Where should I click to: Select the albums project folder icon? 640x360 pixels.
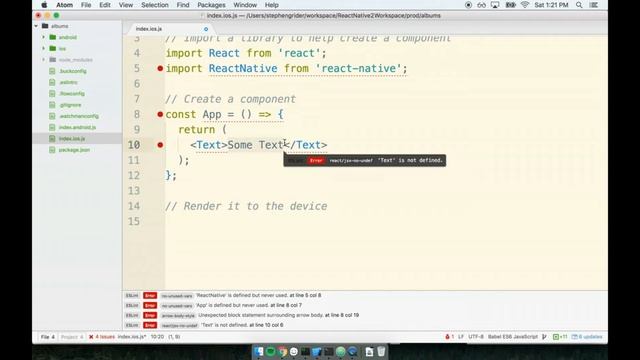click(45, 26)
